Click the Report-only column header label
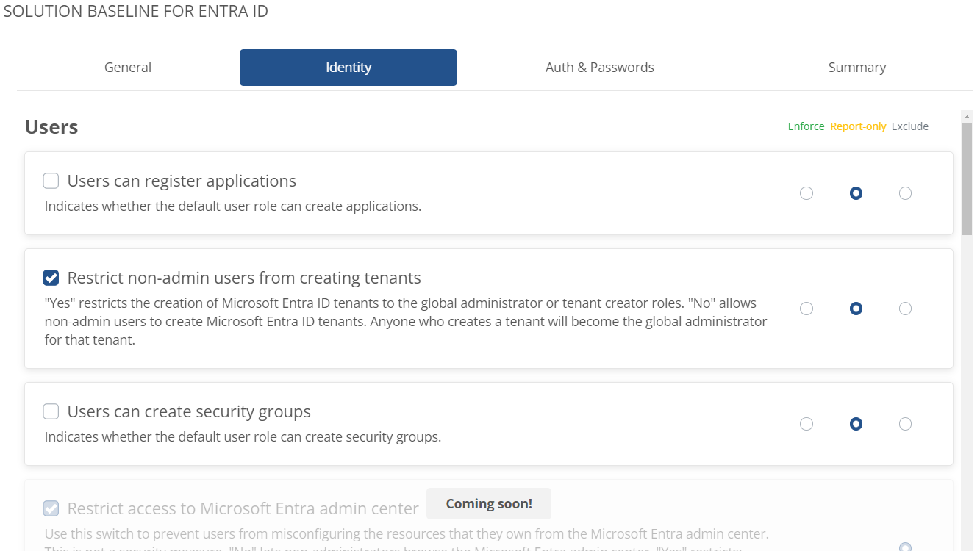980x551 pixels. tap(858, 126)
